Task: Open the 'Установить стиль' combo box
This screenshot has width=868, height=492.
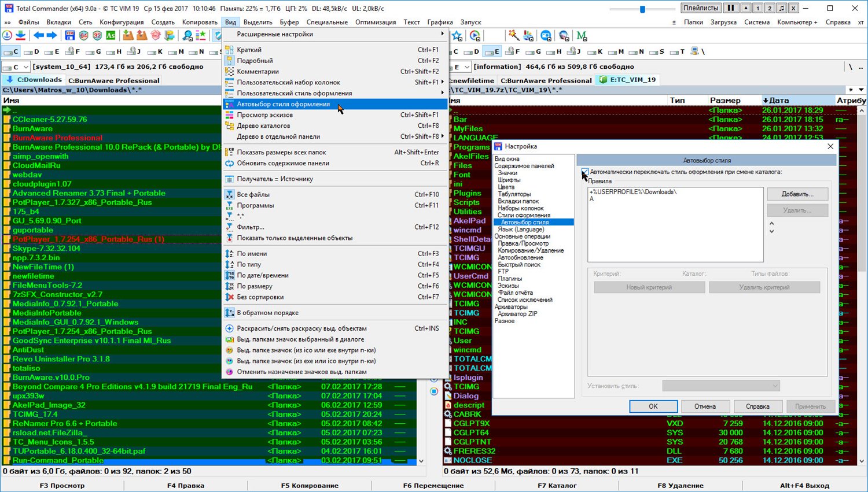Action: click(x=720, y=386)
